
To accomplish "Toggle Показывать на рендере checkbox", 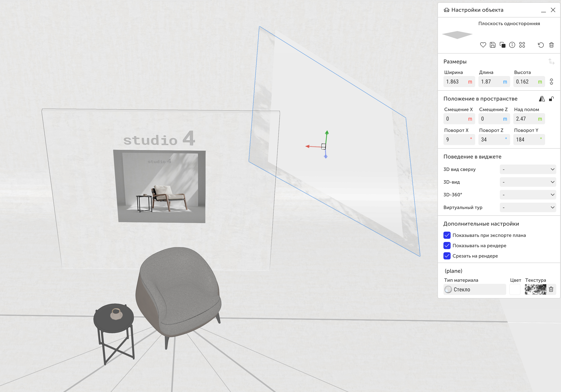I will (447, 246).
